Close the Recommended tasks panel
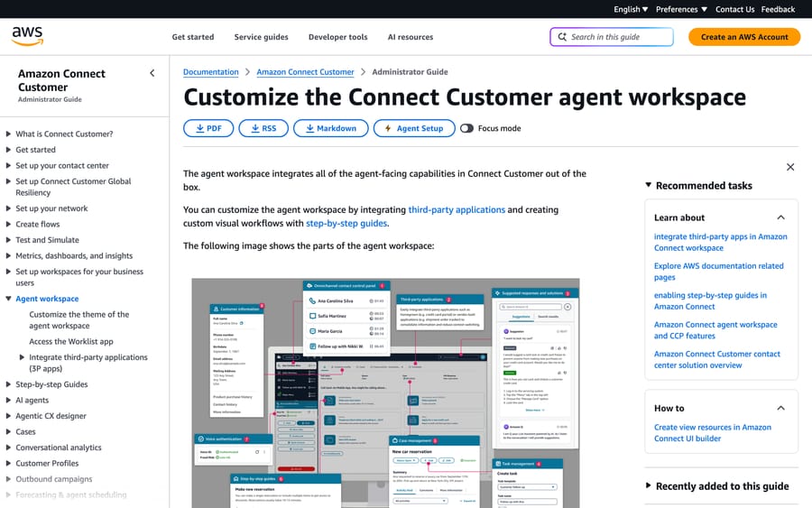812x508 pixels. click(x=790, y=167)
